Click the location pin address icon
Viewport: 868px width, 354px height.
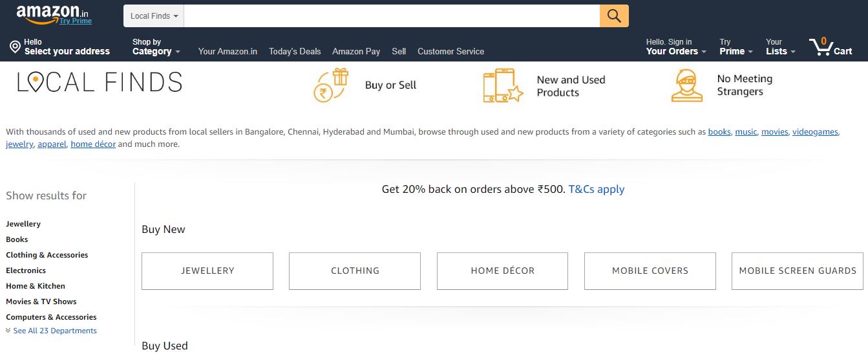pos(15,47)
